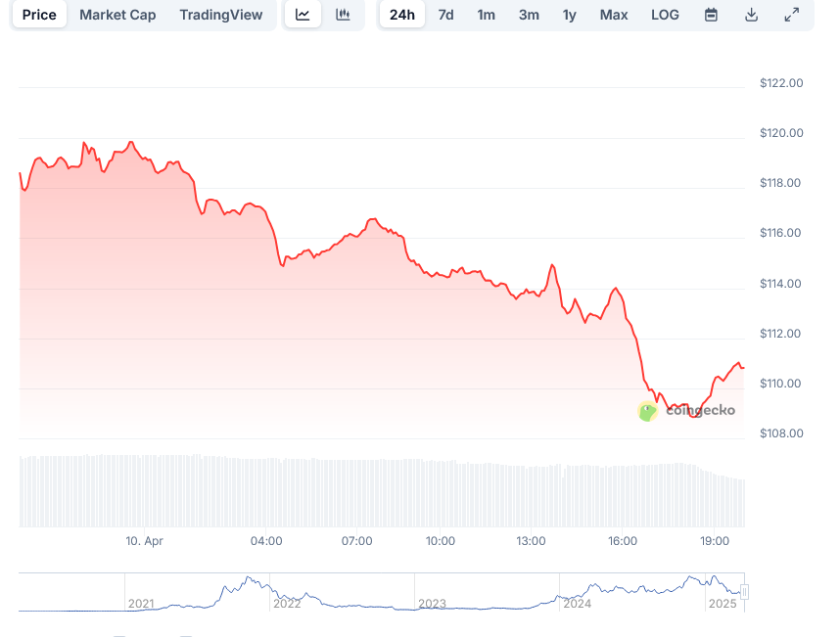840x637 pixels.
Task: Choose the 3m time range
Action: 529,15
